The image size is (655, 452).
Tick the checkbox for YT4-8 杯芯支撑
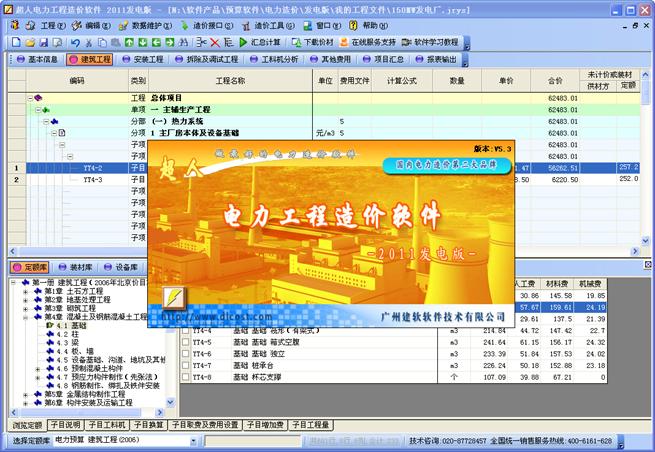pyautogui.click(x=185, y=377)
